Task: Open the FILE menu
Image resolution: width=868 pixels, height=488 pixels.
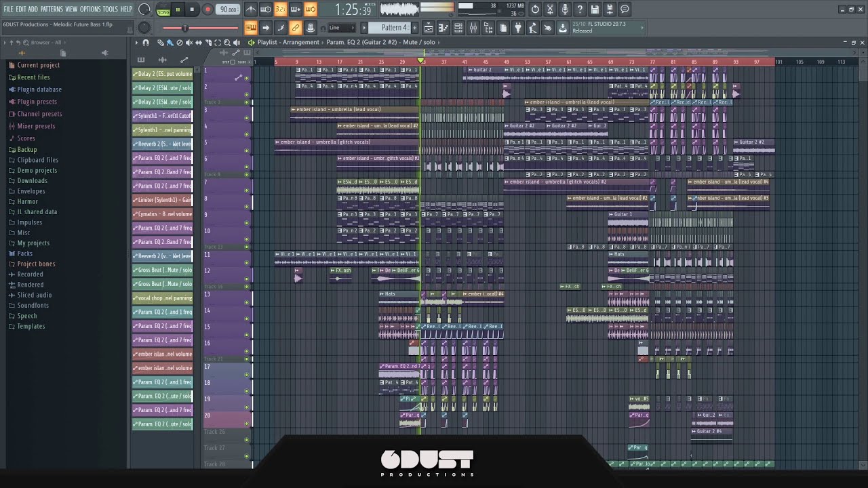Action: click(x=8, y=9)
